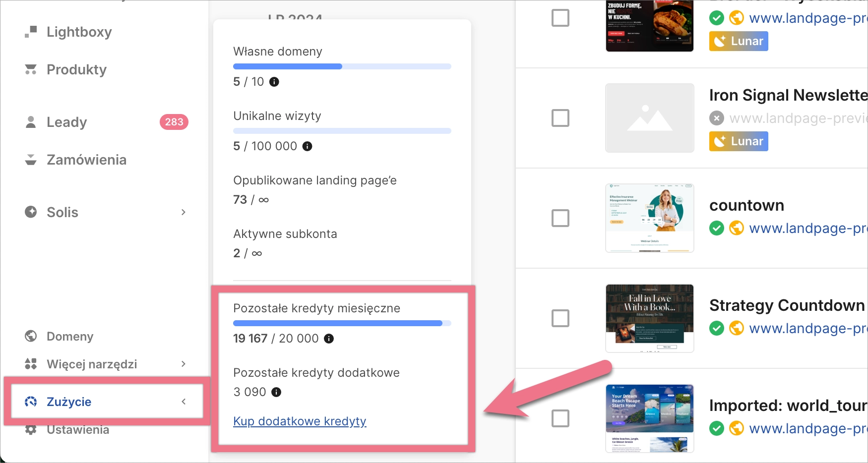Show info for monthly credits 20 000
The width and height of the screenshot is (868, 463).
click(329, 339)
